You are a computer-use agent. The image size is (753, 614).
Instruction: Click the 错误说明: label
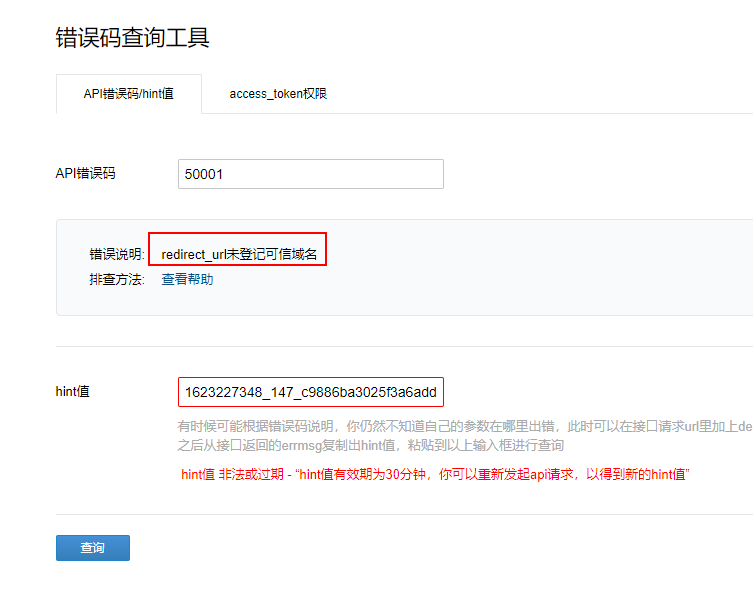click(117, 254)
